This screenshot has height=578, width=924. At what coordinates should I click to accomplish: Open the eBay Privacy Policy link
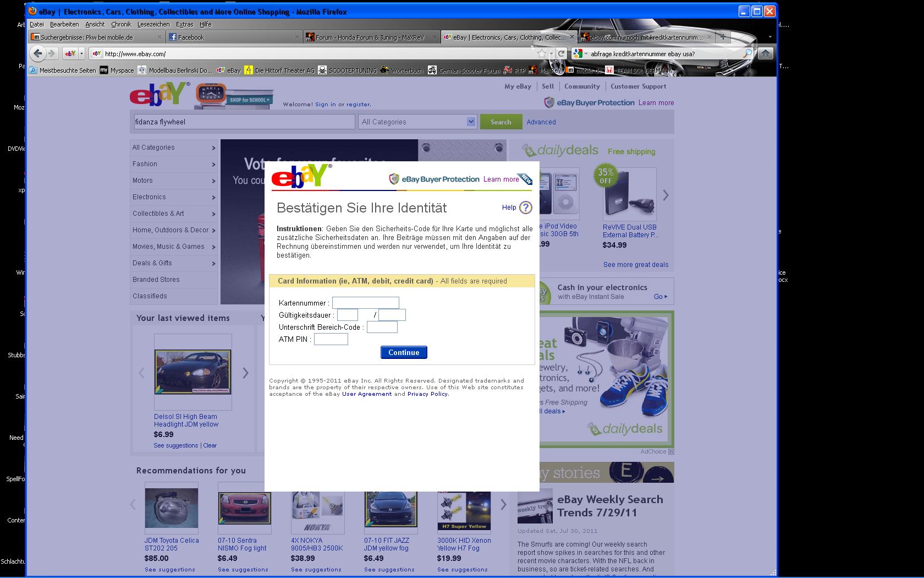tap(427, 394)
